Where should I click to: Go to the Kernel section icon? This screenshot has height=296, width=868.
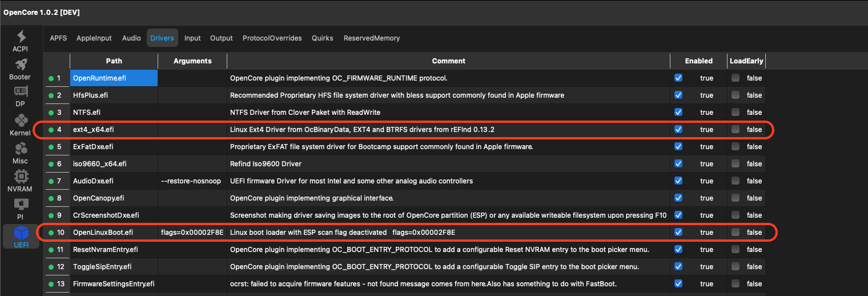[21, 121]
